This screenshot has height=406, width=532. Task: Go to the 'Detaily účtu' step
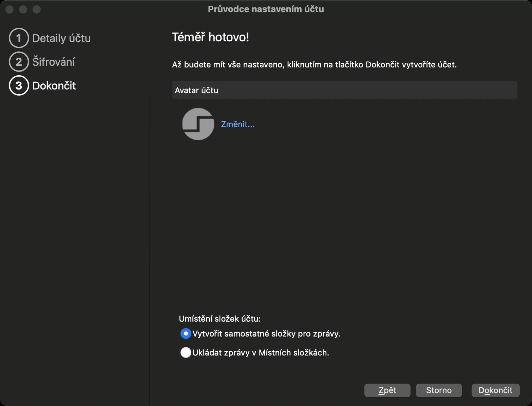tap(61, 38)
